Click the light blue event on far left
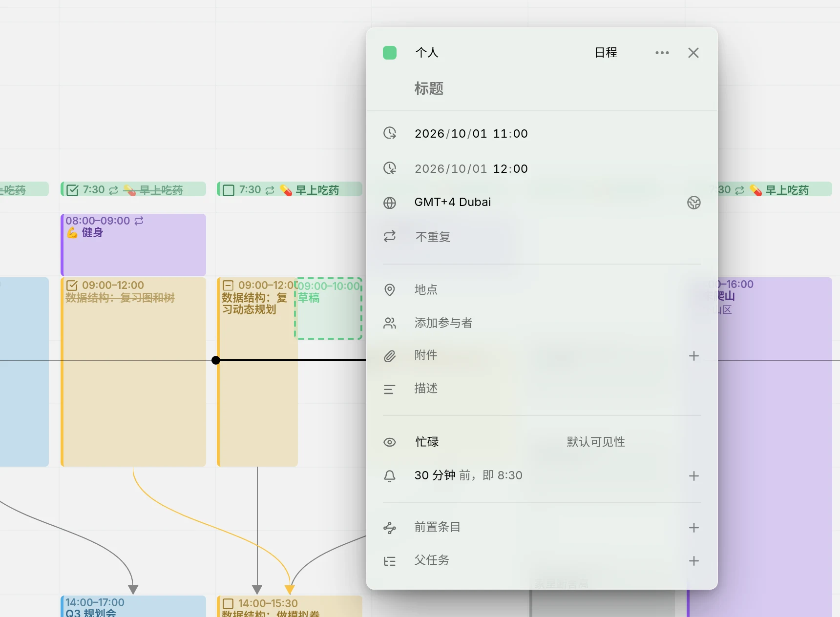 coord(24,372)
